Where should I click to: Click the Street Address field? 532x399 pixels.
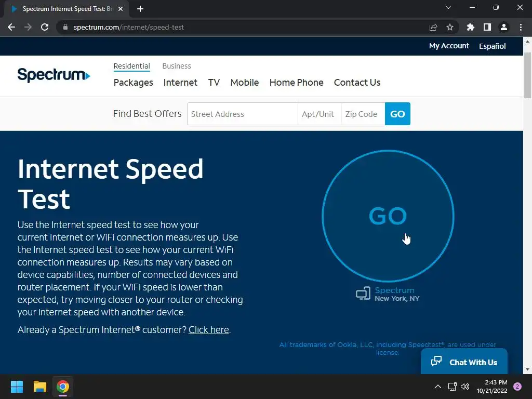243,114
